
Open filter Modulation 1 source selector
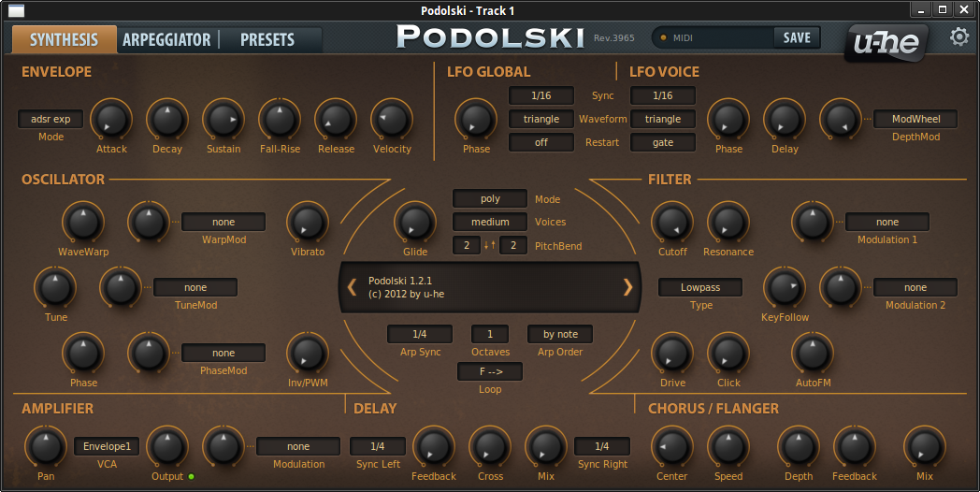pos(887,222)
